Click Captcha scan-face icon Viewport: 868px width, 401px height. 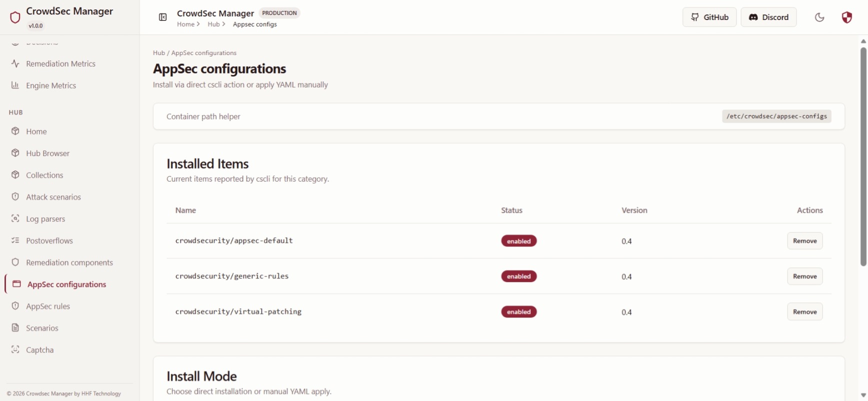(x=16, y=349)
